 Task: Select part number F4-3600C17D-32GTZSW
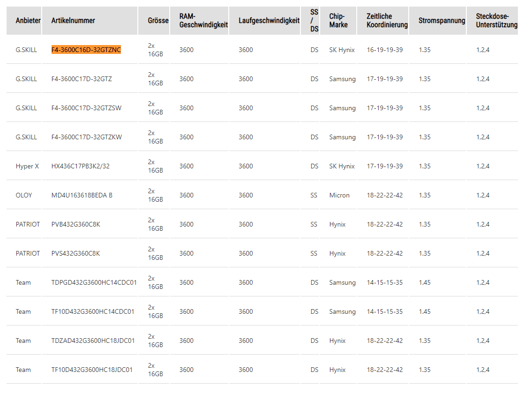pyautogui.click(x=86, y=108)
